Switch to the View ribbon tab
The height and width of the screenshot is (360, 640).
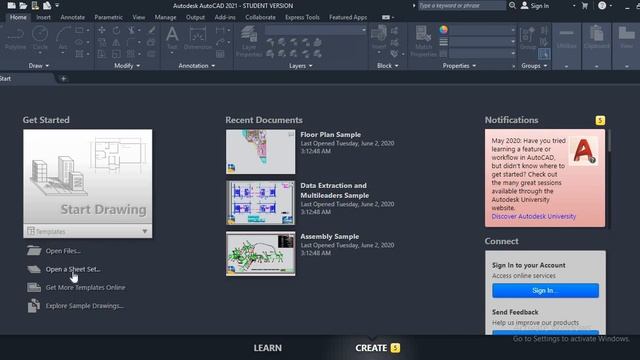(x=138, y=17)
